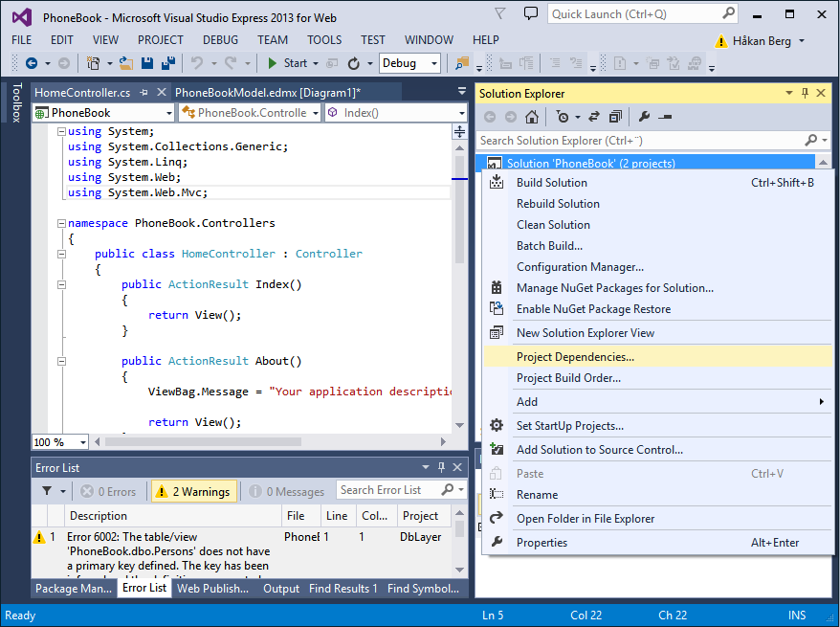The width and height of the screenshot is (840, 627).
Task: Open the TOOLS menu
Action: pyautogui.click(x=324, y=40)
